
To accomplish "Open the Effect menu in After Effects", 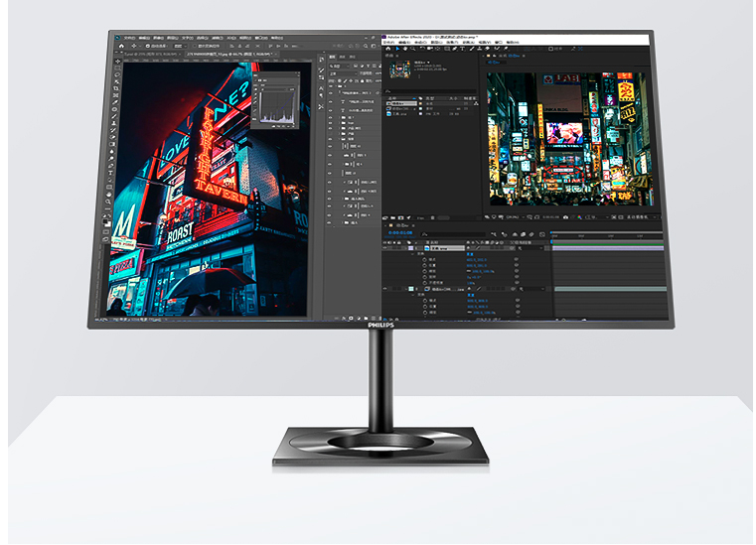I will point(452,43).
